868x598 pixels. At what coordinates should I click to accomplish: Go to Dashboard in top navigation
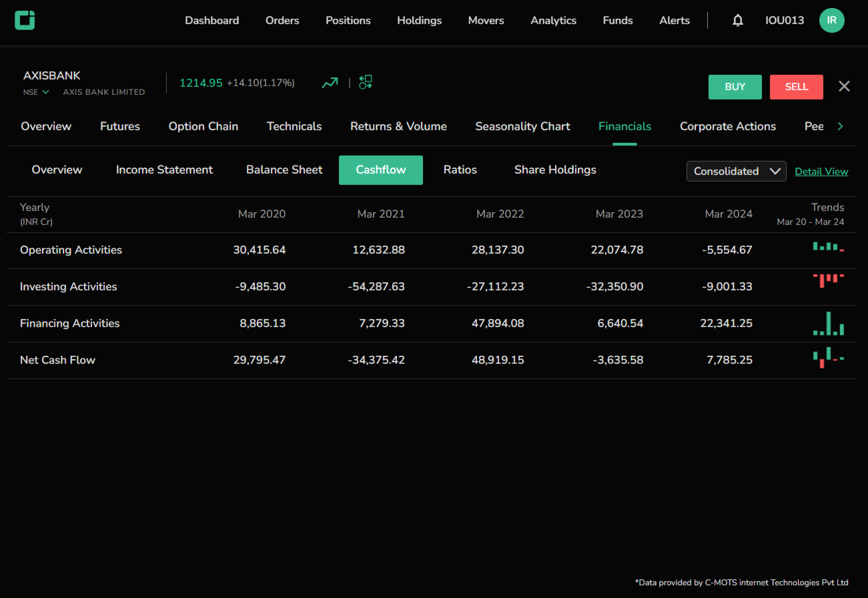pyautogui.click(x=212, y=20)
